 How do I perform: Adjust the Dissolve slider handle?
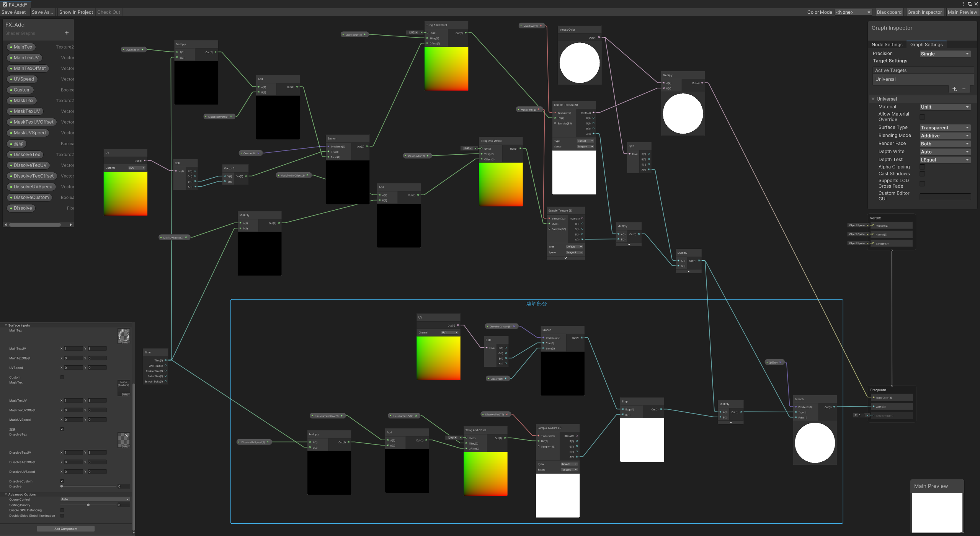coord(62,486)
